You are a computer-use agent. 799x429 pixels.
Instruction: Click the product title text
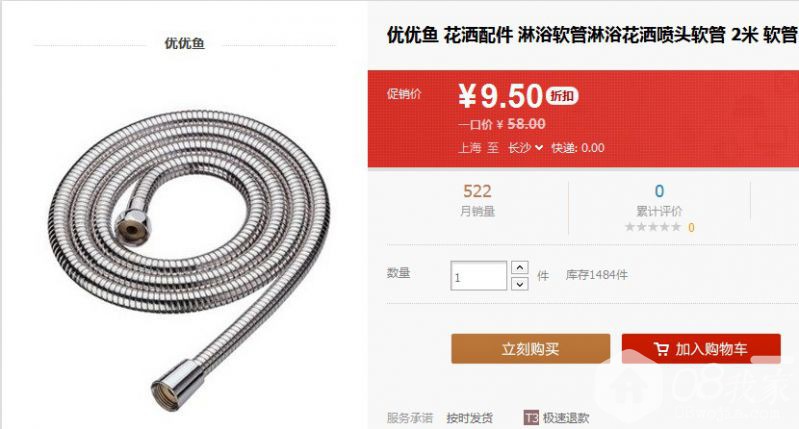592,35
